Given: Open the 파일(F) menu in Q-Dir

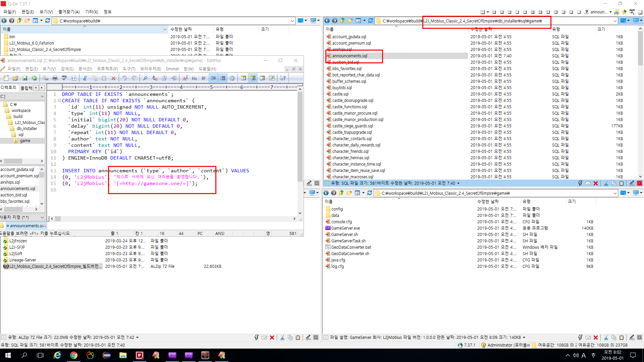Looking at the screenshot, I should (x=10, y=12).
